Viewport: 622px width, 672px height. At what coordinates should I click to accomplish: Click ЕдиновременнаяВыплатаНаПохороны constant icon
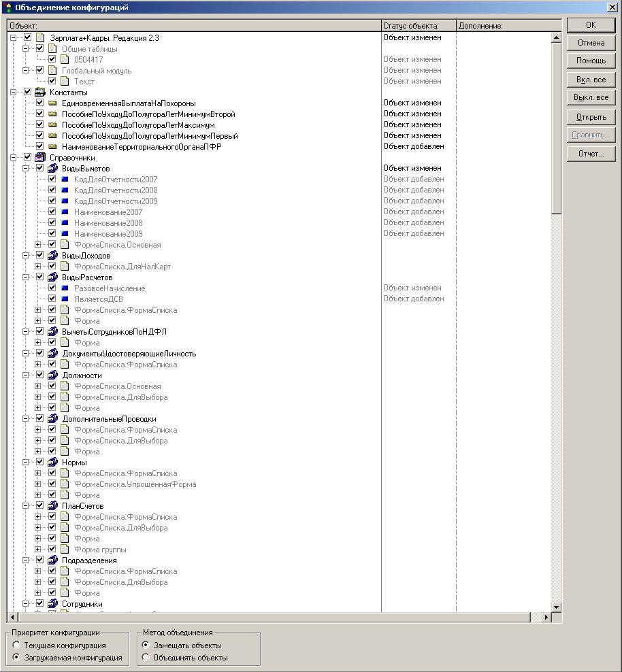click(x=52, y=103)
